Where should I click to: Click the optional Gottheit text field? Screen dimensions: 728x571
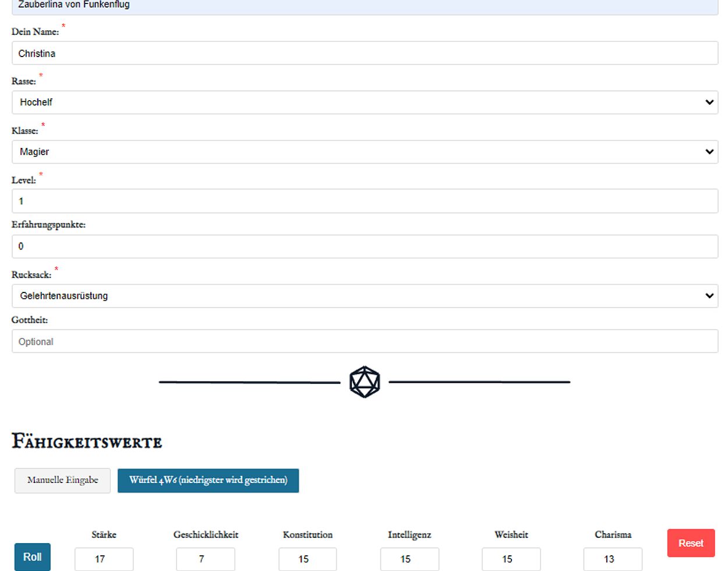pos(365,342)
